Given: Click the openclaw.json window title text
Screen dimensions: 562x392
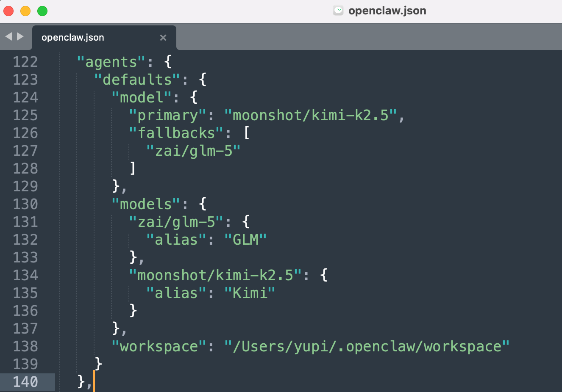Looking at the screenshot, I should 387,11.
